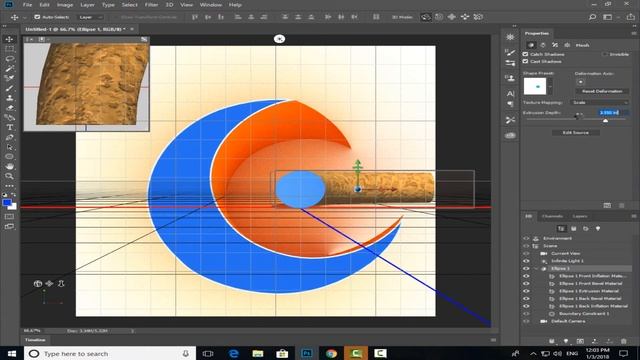Hide the Ellipse 1 mesh
The height and width of the screenshot is (360, 640).
pos(526,269)
